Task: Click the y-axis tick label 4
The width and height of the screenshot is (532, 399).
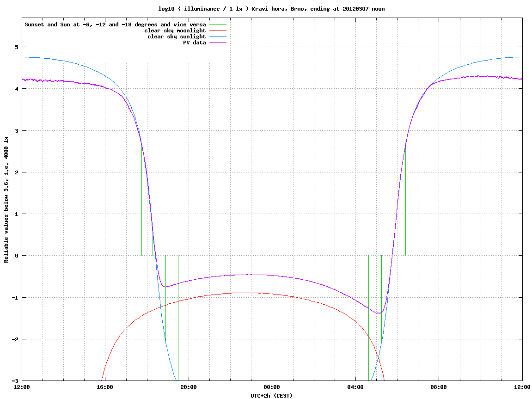Action: 16,89
